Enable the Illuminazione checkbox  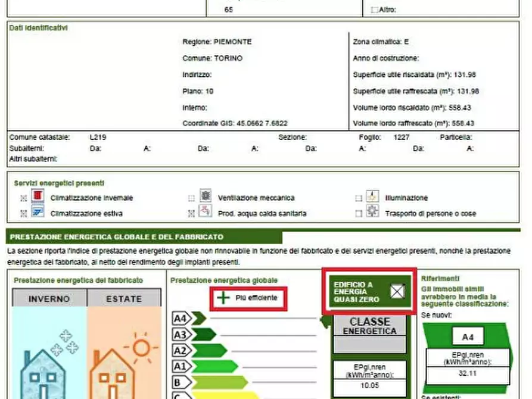click(359, 198)
